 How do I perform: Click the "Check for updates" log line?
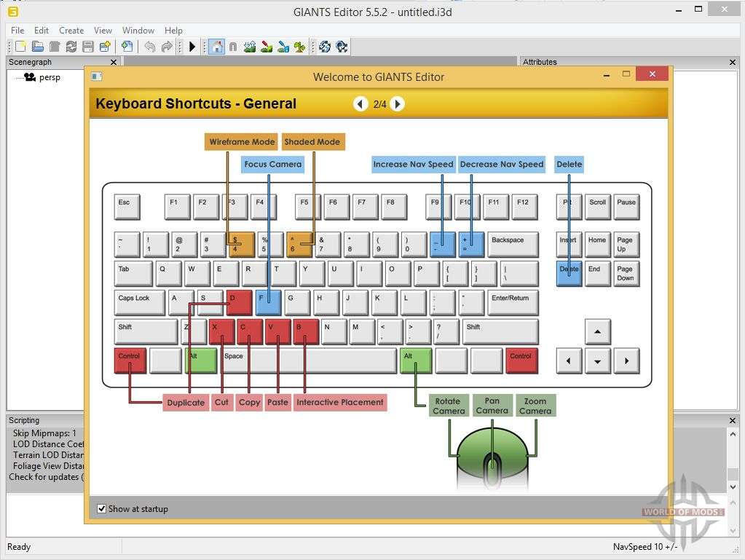click(47, 477)
